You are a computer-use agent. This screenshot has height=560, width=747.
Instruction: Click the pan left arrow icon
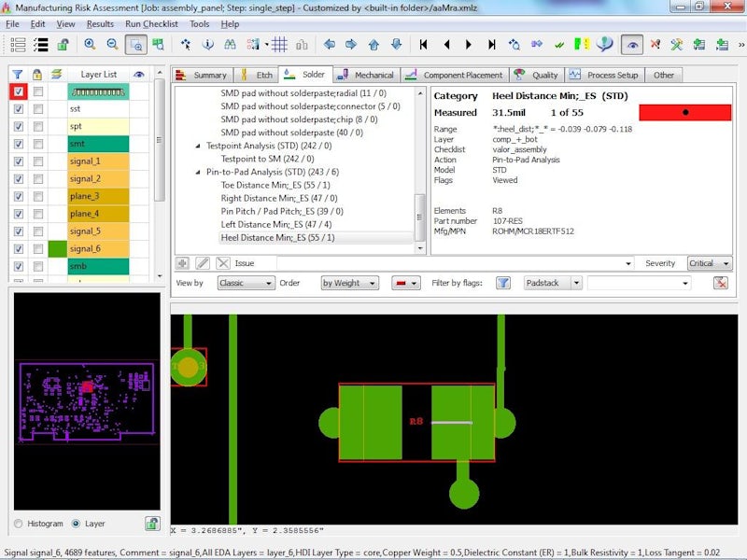point(329,44)
